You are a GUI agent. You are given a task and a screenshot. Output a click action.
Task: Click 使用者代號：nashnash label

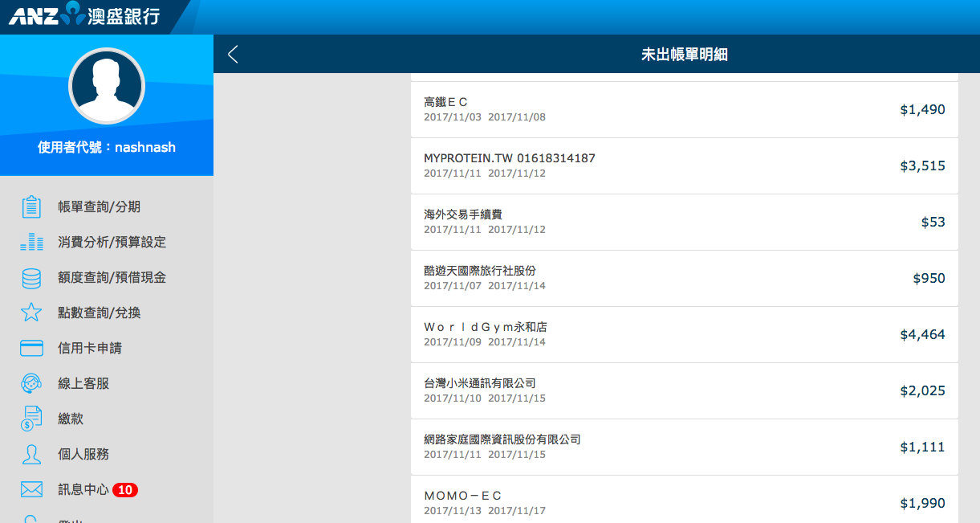(x=107, y=148)
